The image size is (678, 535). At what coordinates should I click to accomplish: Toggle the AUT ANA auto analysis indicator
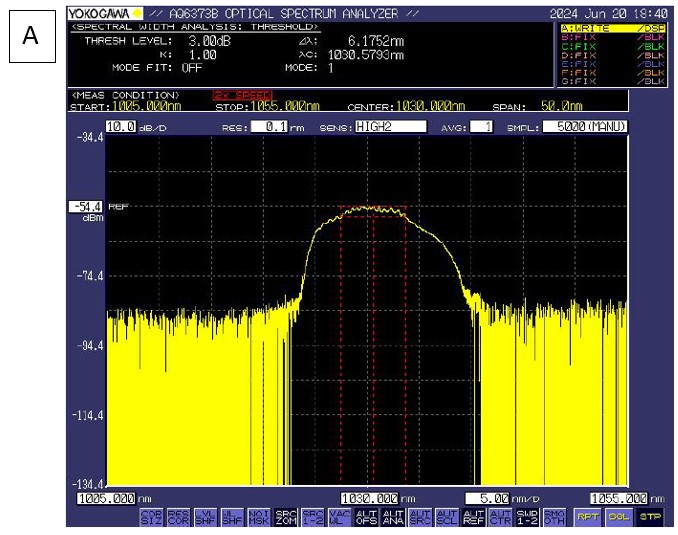point(393,517)
